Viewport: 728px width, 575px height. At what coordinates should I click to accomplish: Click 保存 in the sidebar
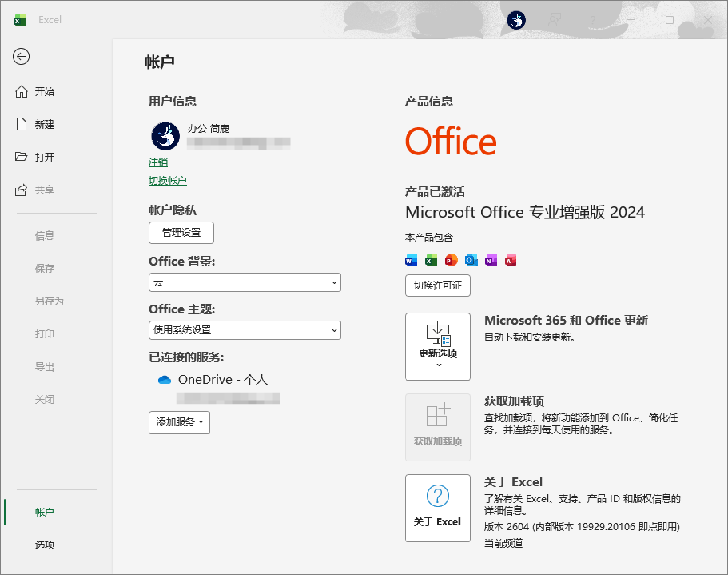pos(45,268)
